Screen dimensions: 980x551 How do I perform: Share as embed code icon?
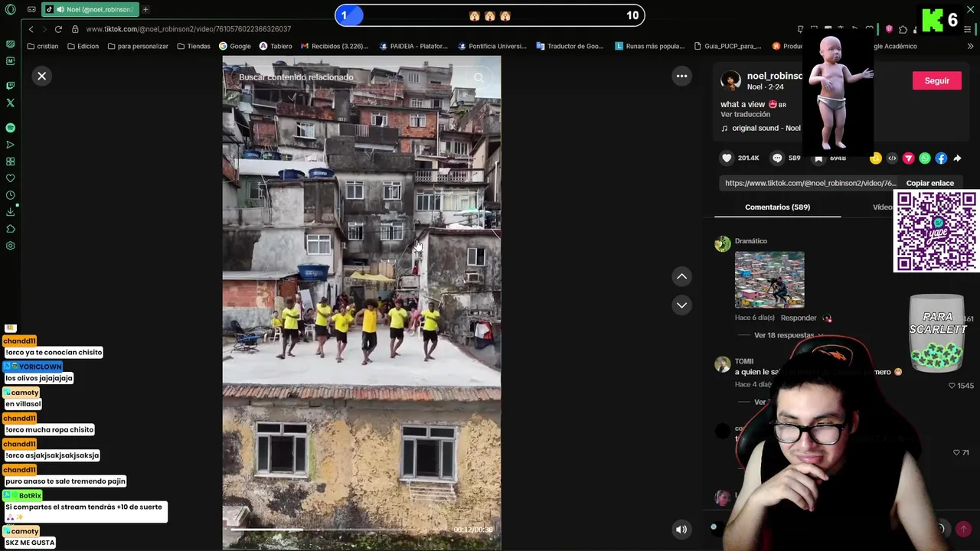892,158
